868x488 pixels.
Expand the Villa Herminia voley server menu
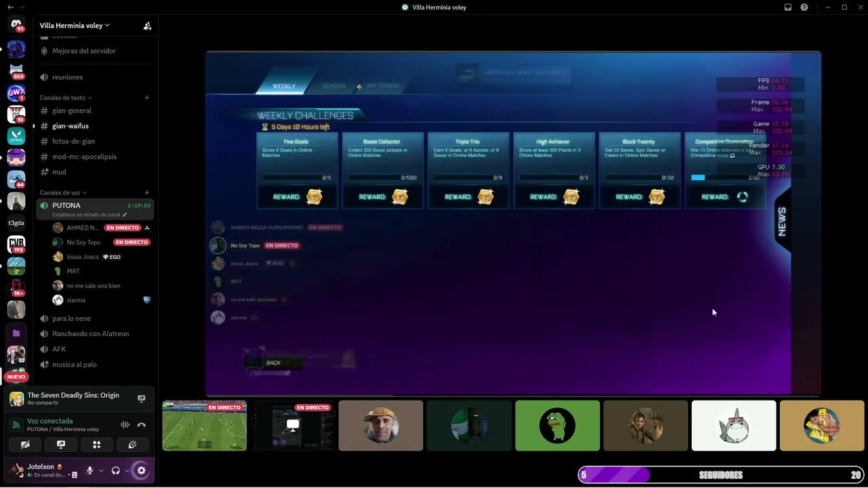click(x=75, y=26)
